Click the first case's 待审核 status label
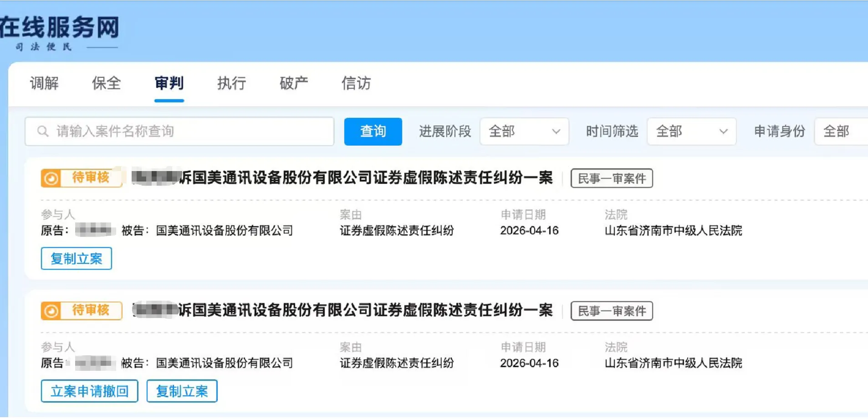The height and width of the screenshot is (419, 868). click(x=91, y=177)
